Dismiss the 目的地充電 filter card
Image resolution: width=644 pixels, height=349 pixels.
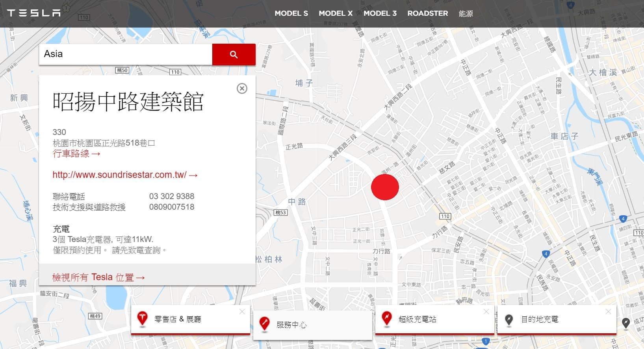pyautogui.click(x=608, y=312)
